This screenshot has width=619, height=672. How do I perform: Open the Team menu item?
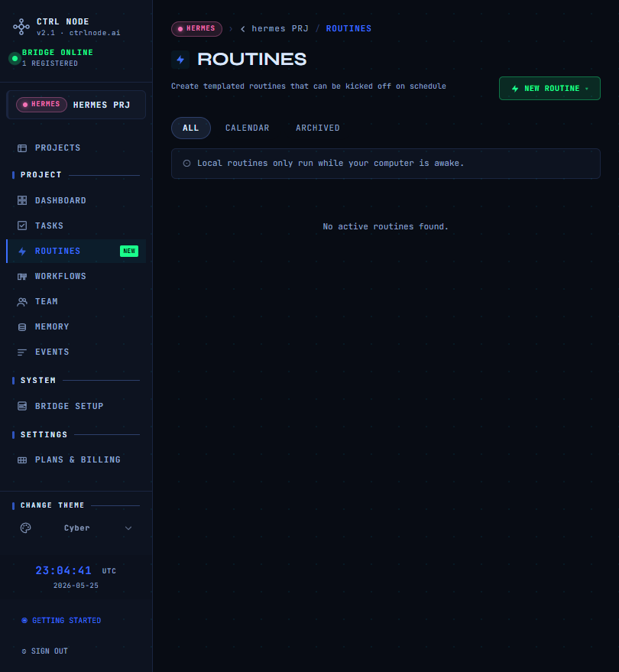(76, 302)
